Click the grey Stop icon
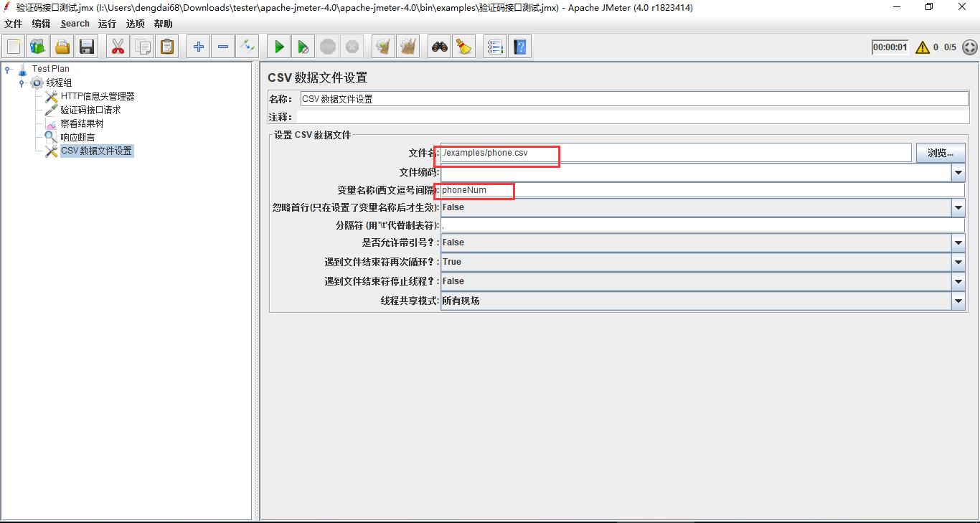Screen dimensions: 980x523 tap(328, 47)
